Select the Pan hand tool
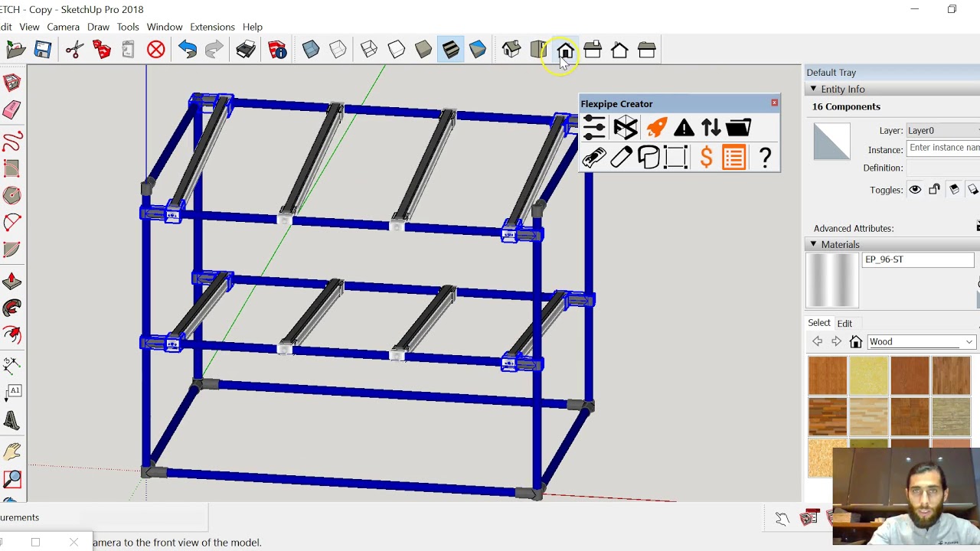 (11, 452)
